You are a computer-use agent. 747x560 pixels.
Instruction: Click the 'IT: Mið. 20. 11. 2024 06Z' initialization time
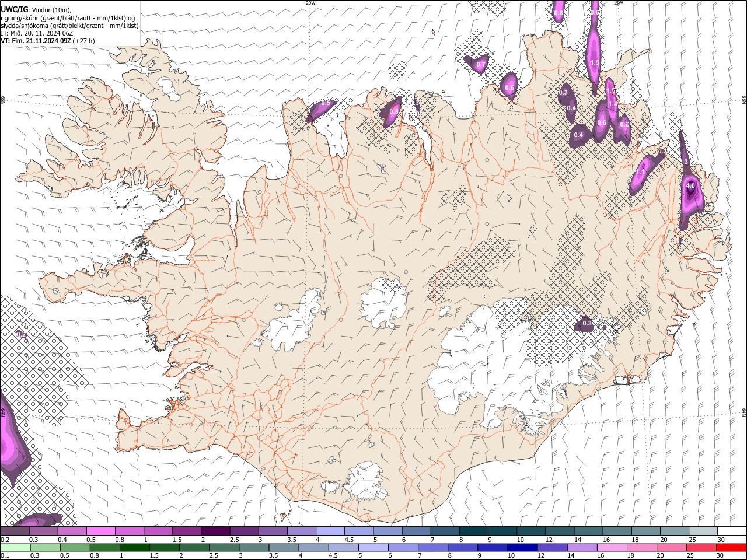point(37,33)
